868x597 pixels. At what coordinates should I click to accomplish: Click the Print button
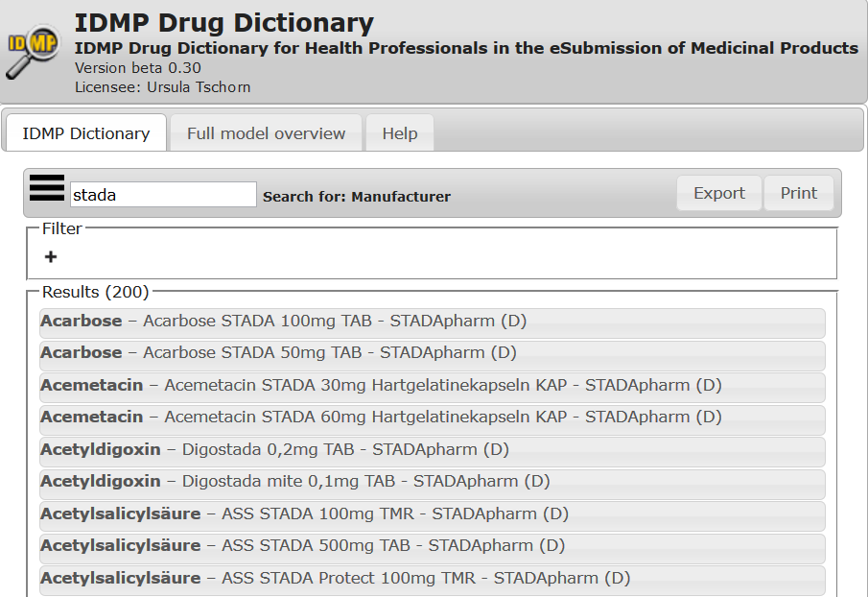(x=799, y=193)
